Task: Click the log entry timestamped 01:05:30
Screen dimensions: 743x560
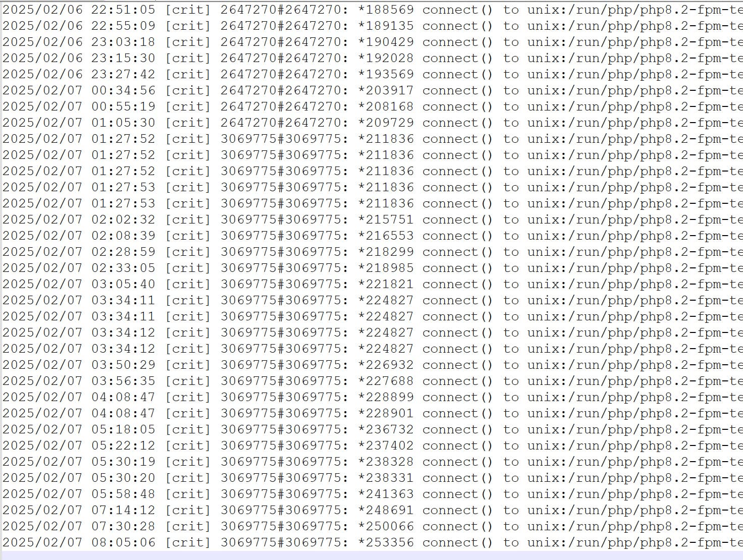Action: point(371,123)
